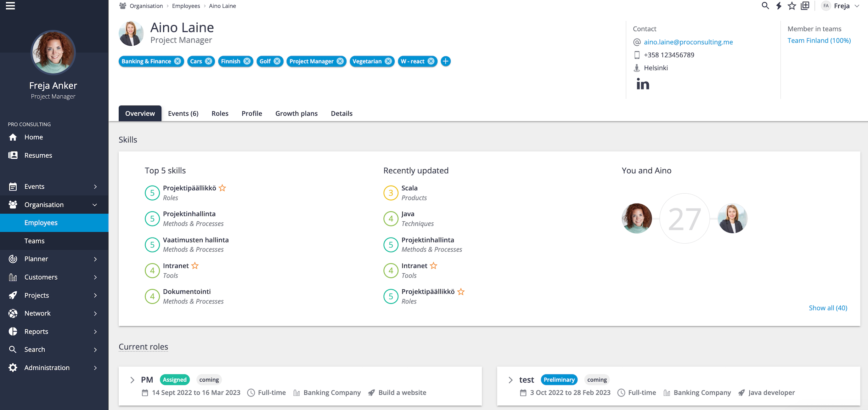Open Aino Laine's LinkedIn icon

click(643, 84)
